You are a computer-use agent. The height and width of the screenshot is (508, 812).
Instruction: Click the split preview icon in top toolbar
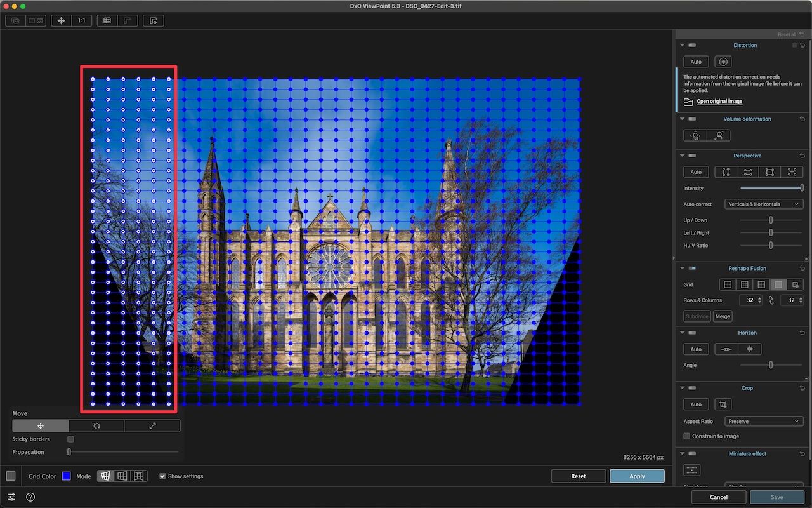pos(36,21)
